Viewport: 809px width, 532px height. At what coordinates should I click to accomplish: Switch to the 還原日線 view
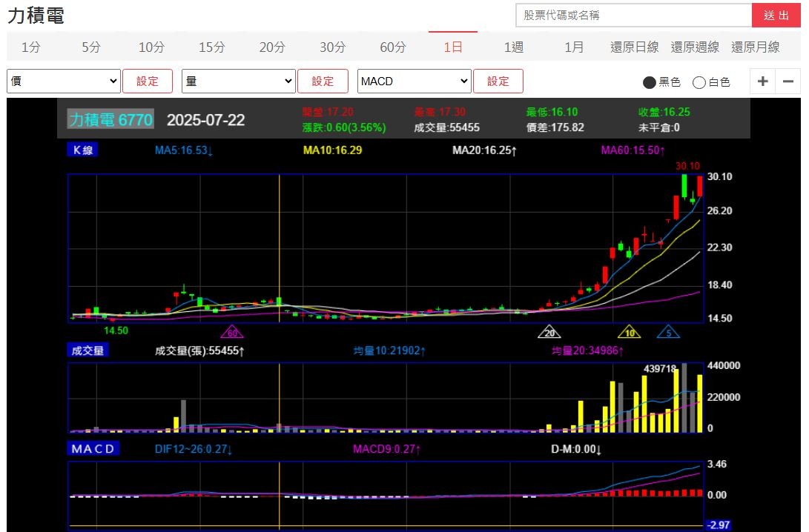634,47
